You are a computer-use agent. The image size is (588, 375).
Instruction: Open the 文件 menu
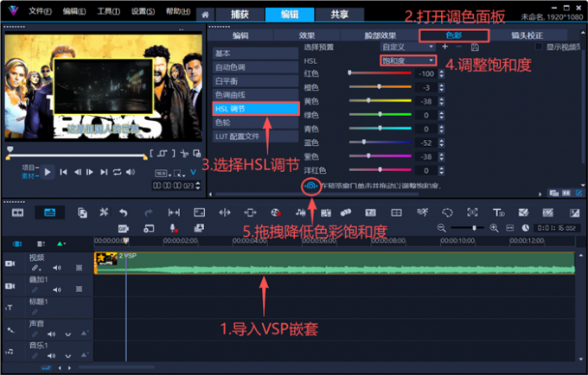[x=40, y=11]
